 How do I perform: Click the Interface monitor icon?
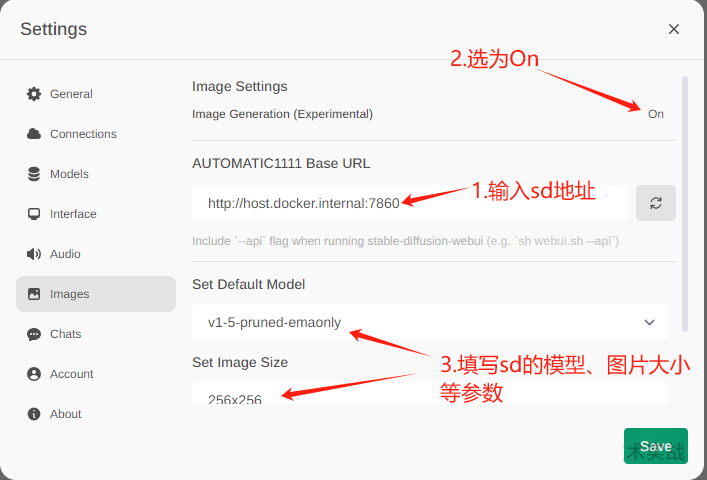34,214
